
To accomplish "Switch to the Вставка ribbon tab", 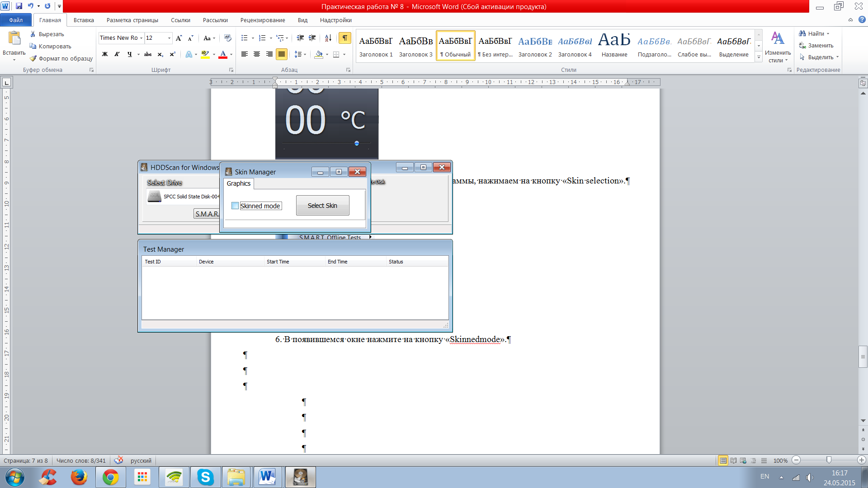I will pos(84,20).
